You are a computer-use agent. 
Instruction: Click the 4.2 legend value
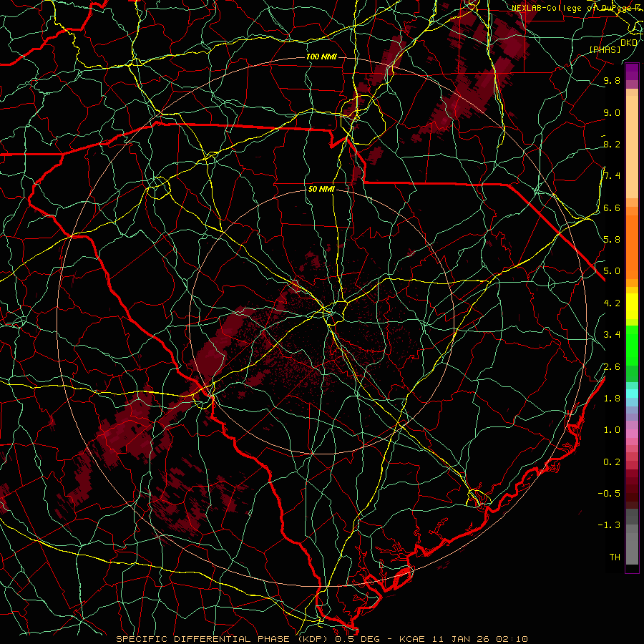[x=612, y=303]
